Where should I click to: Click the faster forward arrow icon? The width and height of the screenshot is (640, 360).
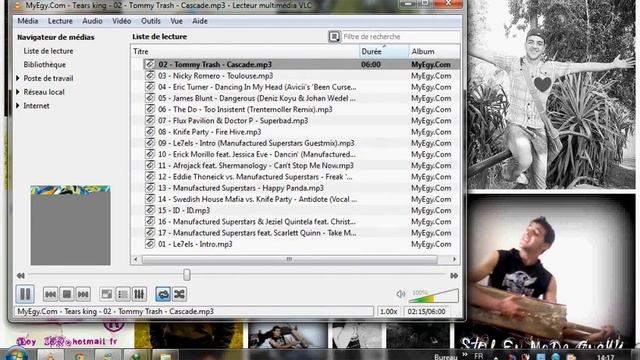[454, 276]
